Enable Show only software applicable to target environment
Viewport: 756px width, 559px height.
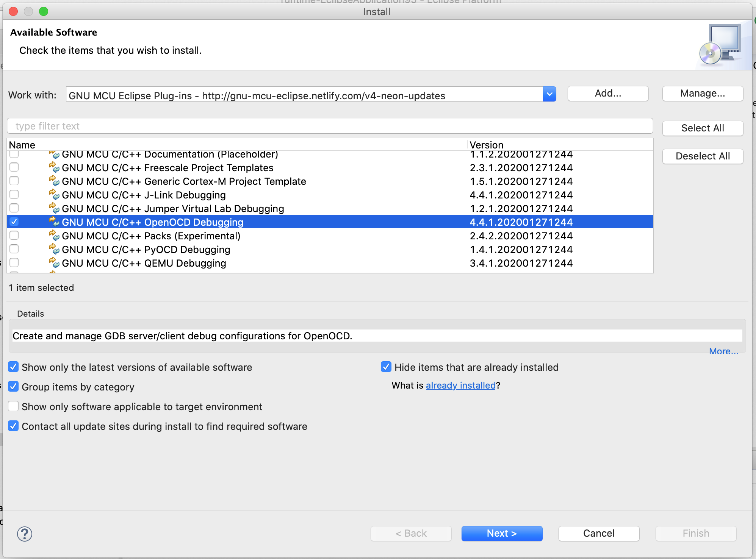13,406
